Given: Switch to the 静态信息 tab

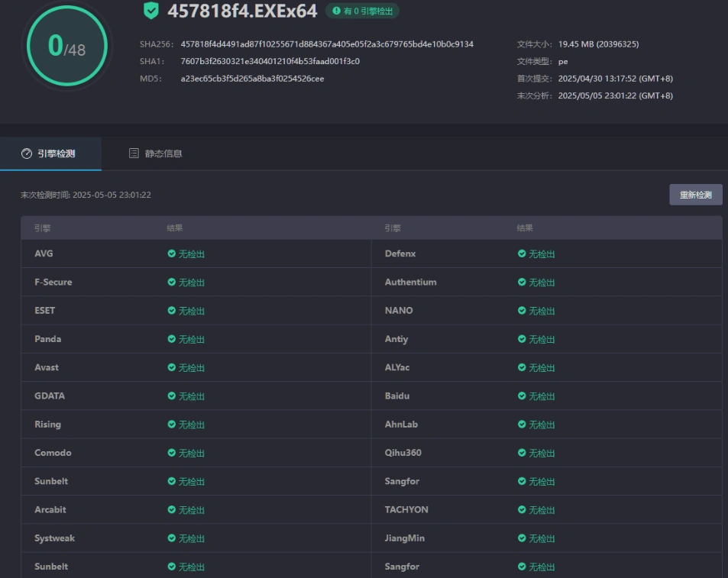Looking at the screenshot, I should (156, 153).
